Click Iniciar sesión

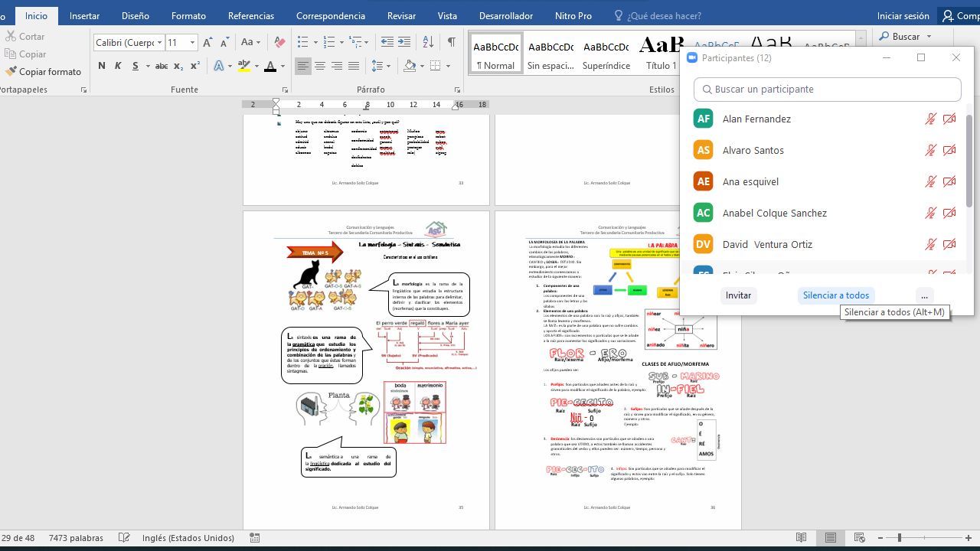pos(903,15)
